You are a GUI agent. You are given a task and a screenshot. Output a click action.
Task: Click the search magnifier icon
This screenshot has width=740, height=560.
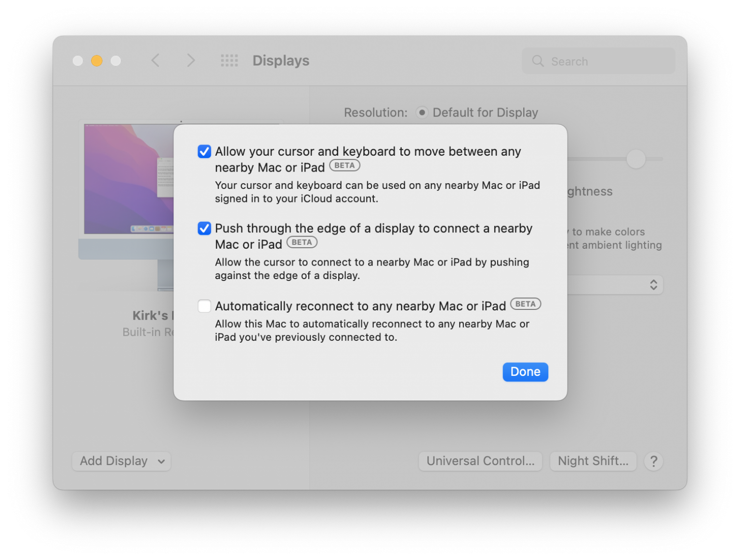tap(538, 61)
